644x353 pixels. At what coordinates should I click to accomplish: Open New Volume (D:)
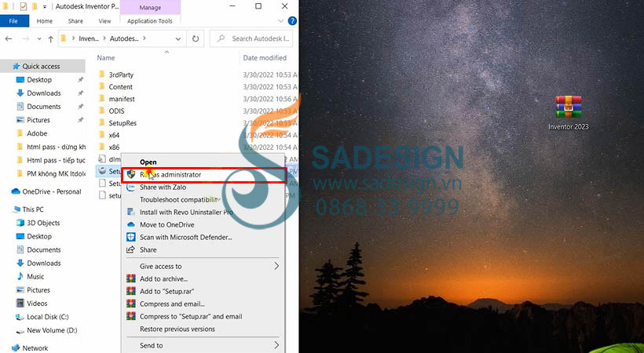point(52,330)
